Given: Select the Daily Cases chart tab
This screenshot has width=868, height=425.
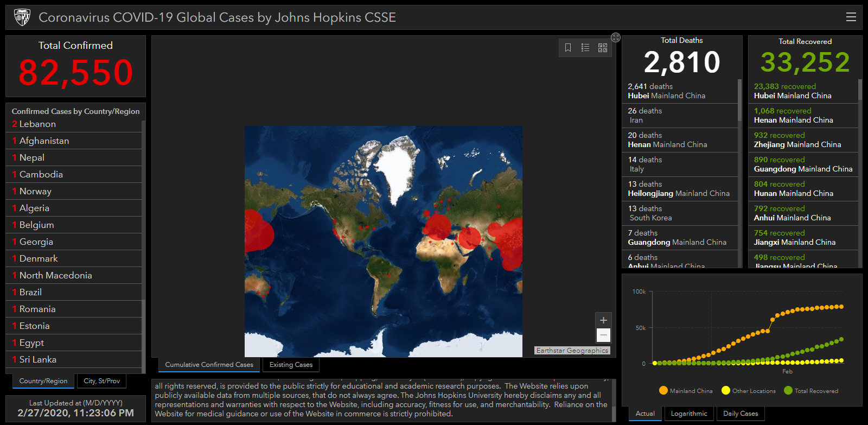Looking at the screenshot, I should [741, 414].
